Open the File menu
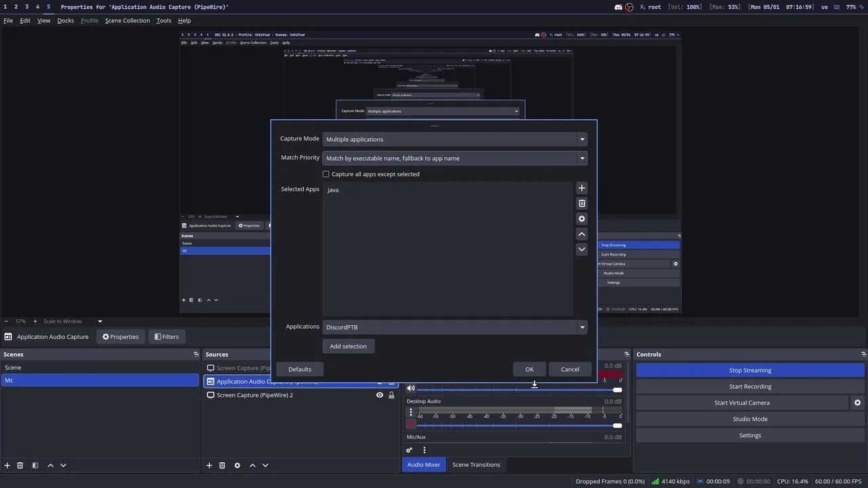Image resolution: width=868 pixels, height=488 pixels. 8,20
